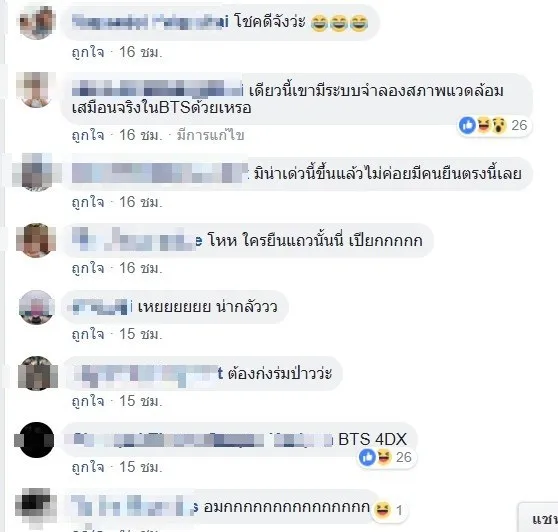Open the first commenter's profile picture
The image size is (558, 532).
click(x=37, y=22)
